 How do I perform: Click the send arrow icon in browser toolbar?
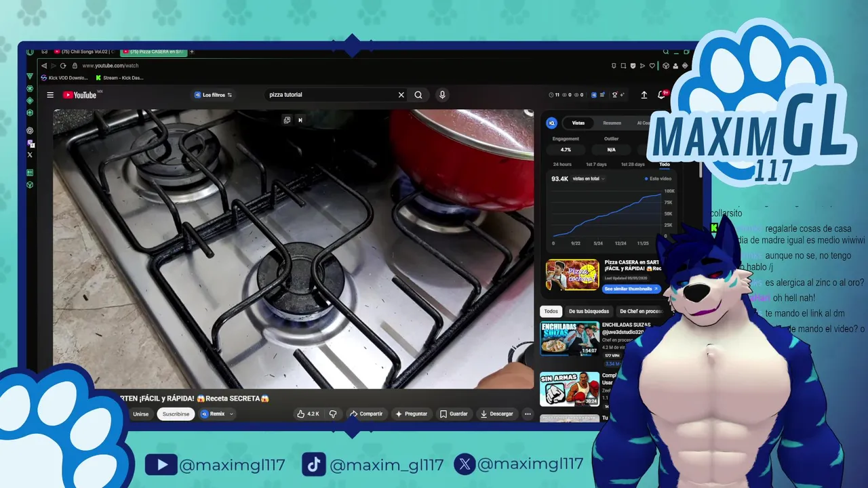tap(642, 66)
